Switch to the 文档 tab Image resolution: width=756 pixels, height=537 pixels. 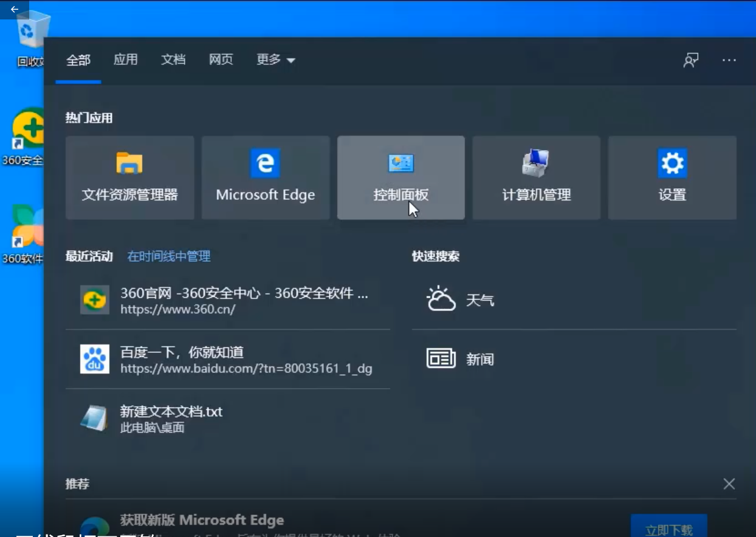173,60
